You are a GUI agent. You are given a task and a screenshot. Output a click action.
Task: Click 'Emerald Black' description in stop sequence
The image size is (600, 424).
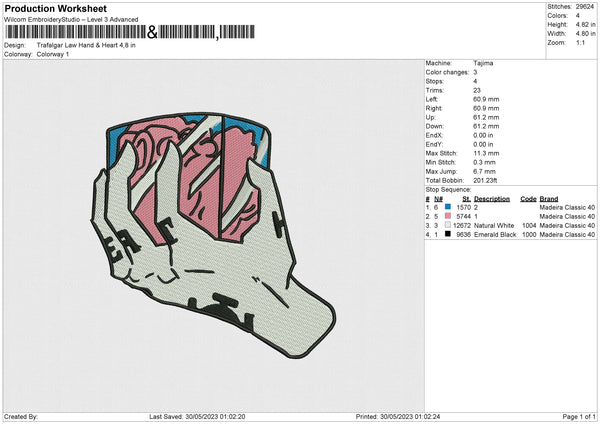coord(495,234)
